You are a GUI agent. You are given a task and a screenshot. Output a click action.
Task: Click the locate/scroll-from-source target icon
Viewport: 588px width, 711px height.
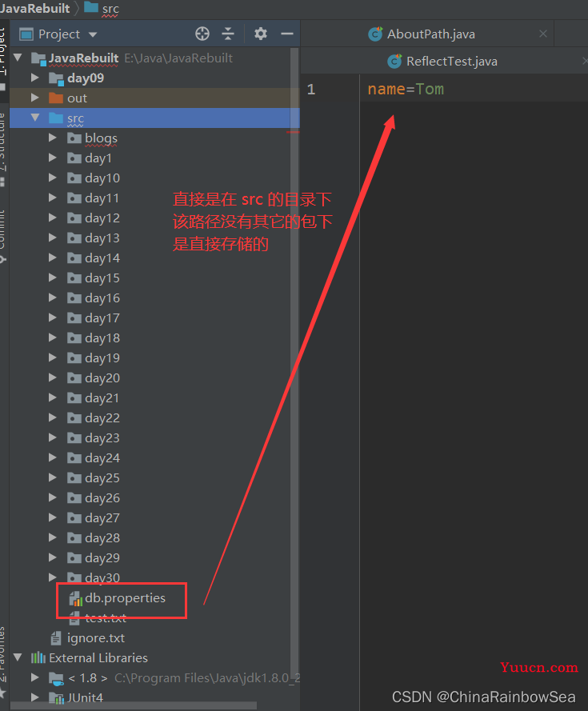pos(202,34)
